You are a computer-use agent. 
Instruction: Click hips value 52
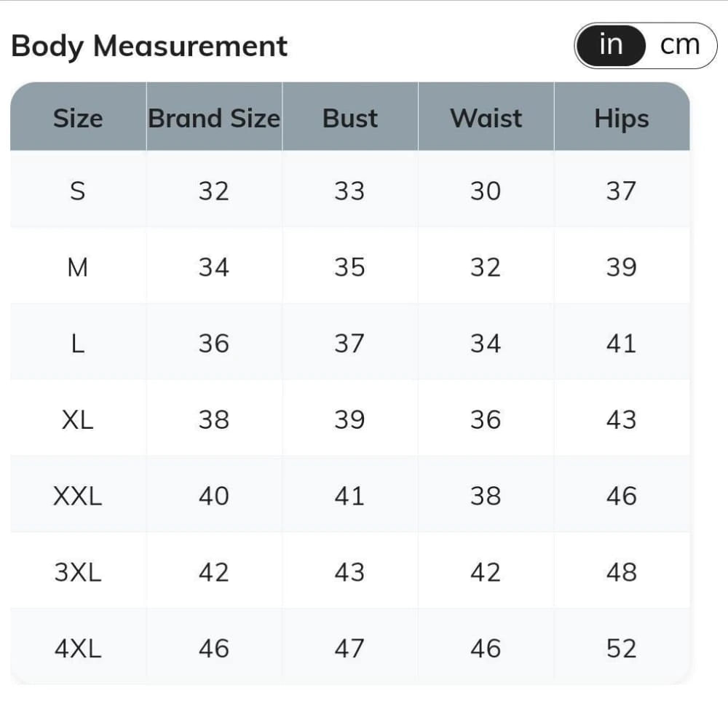[x=621, y=648]
